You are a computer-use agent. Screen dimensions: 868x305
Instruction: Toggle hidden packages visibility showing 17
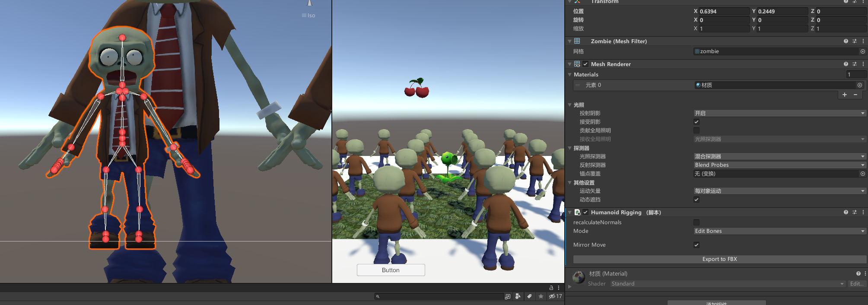pos(556,296)
